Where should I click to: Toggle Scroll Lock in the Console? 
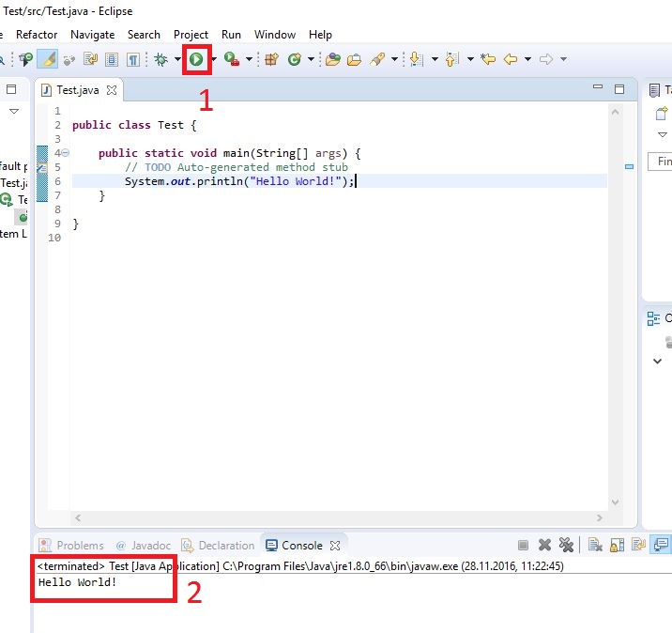click(617, 545)
